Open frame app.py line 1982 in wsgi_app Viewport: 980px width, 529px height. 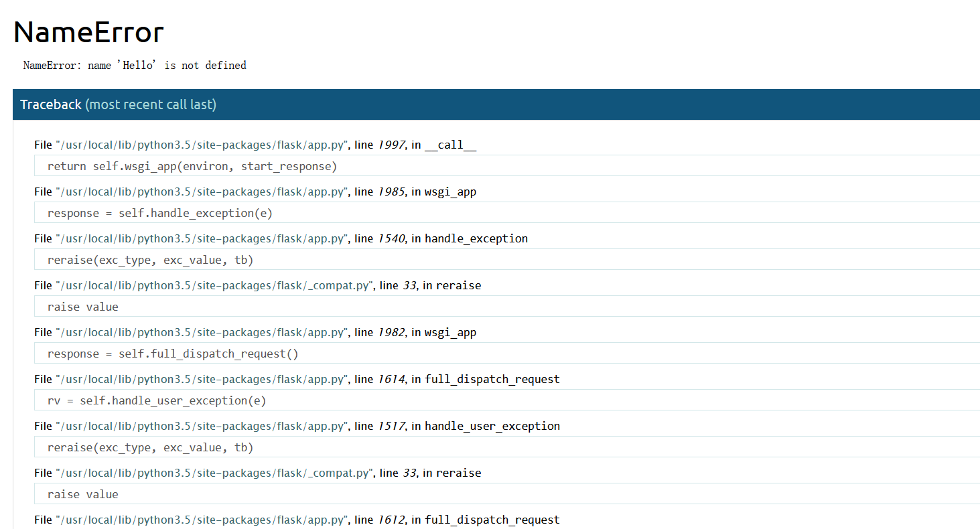click(255, 332)
